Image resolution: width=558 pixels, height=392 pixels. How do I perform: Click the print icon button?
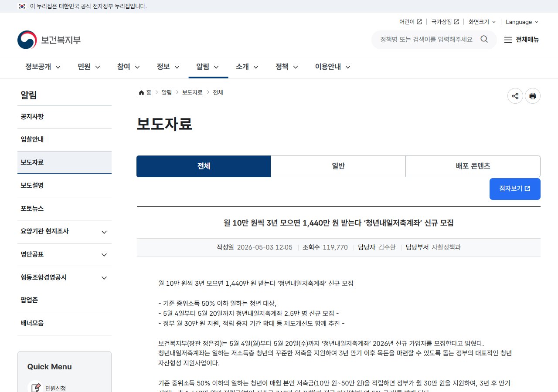[x=533, y=96]
